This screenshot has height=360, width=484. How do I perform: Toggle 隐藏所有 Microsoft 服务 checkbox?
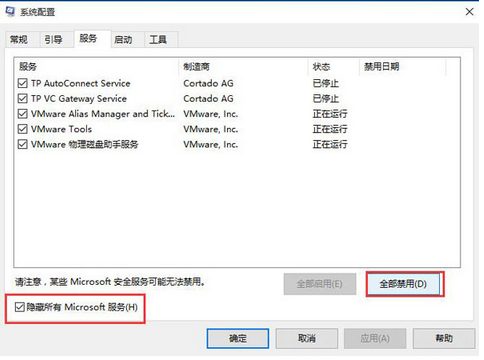[20, 307]
